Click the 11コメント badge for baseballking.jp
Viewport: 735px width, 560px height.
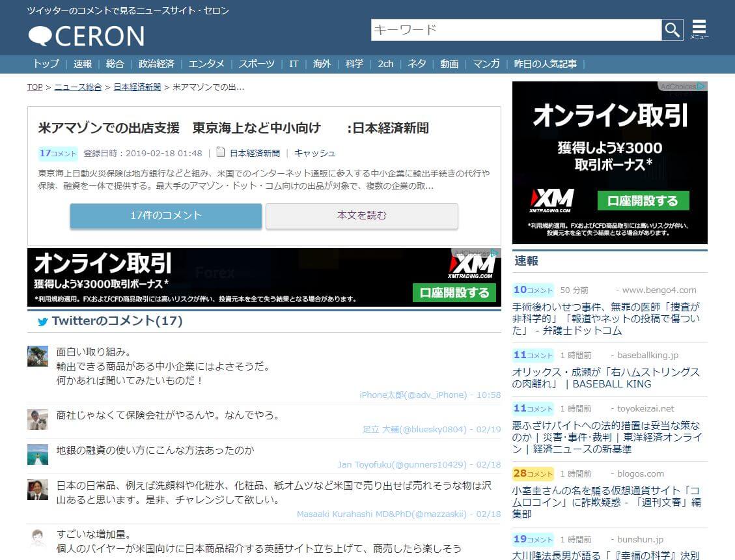[533, 355]
